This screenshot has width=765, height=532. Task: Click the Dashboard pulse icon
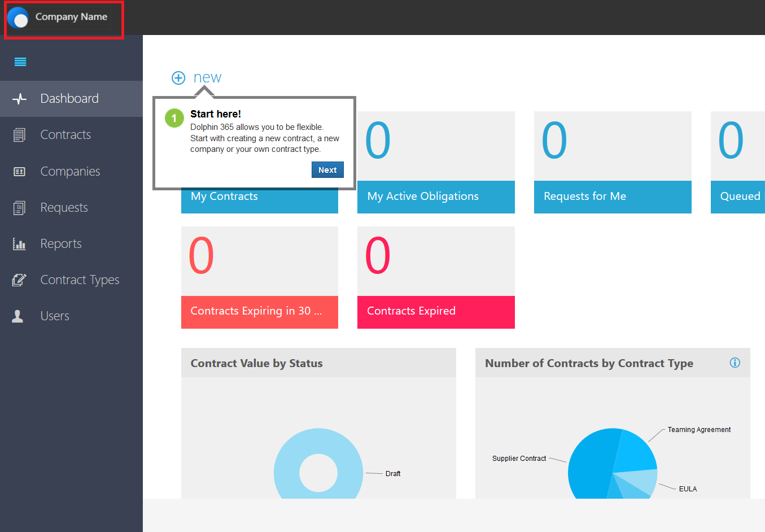pyautogui.click(x=19, y=99)
